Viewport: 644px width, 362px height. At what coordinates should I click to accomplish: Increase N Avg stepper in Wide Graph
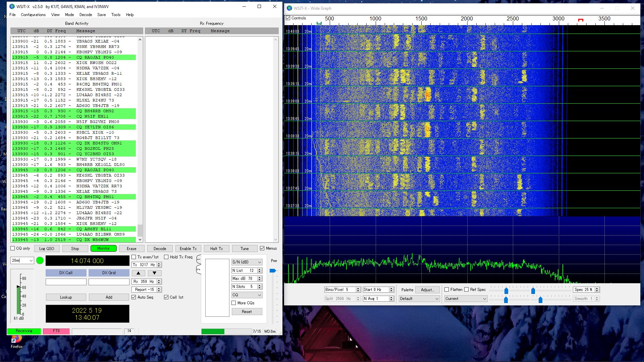[x=391, y=297]
